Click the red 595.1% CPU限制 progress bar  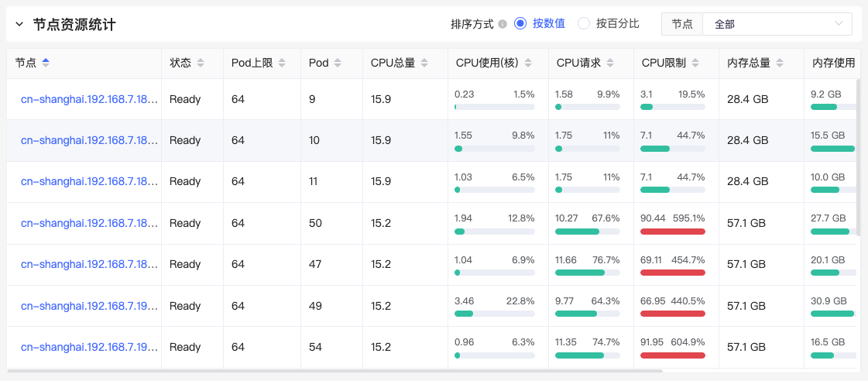673,232
